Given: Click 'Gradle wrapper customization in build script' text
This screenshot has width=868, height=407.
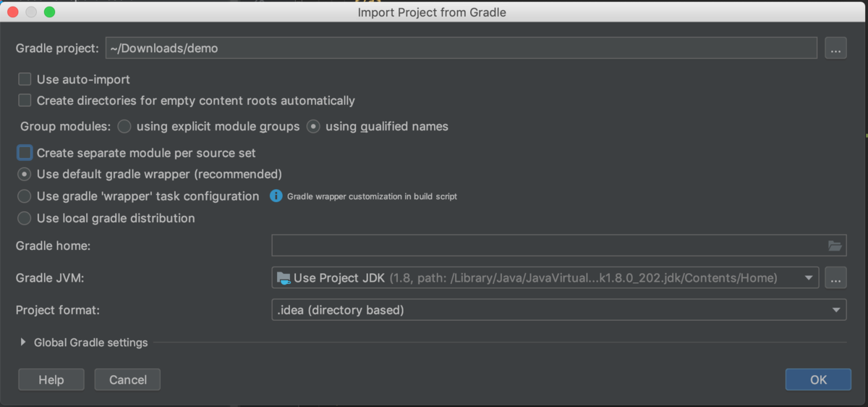Looking at the screenshot, I should [372, 196].
